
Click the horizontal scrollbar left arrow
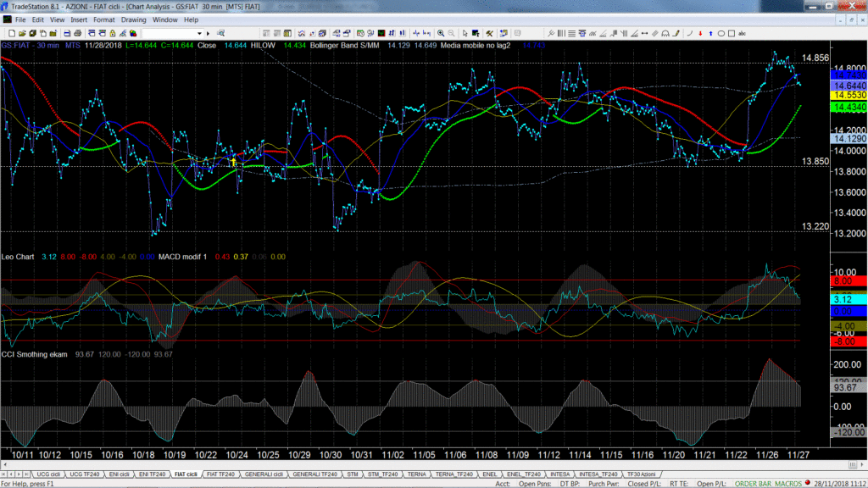click(x=4, y=465)
